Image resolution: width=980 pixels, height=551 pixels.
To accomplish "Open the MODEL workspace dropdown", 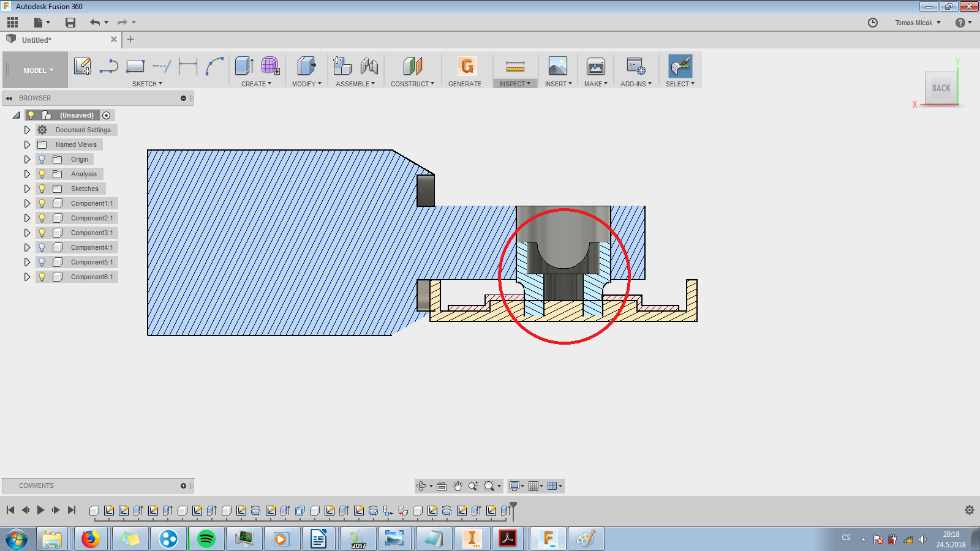I will [x=38, y=70].
